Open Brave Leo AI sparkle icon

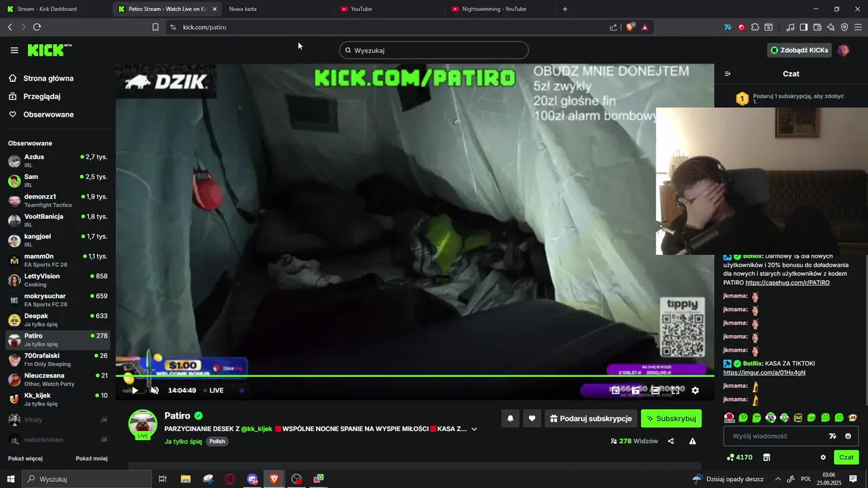pos(831,27)
